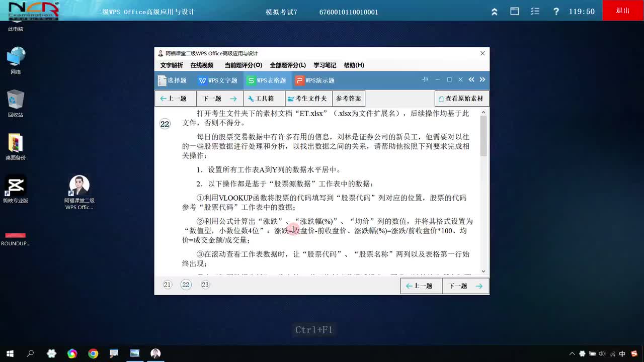Select the ROUNDUP desktop file icon
This screenshot has height=362, width=644.
16,239
